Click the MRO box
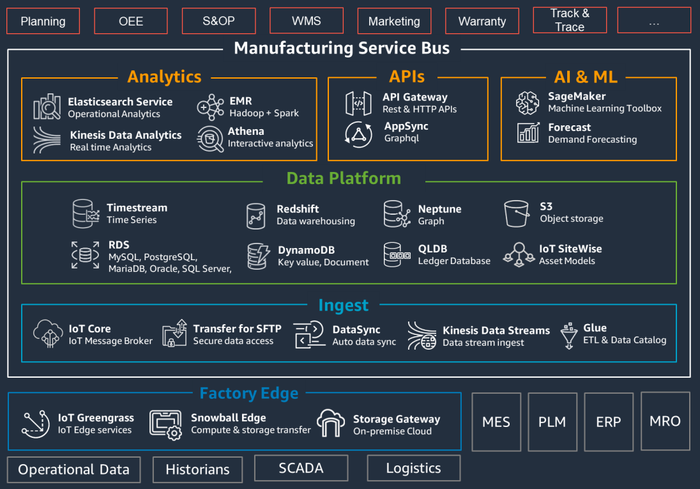 (x=665, y=421)
